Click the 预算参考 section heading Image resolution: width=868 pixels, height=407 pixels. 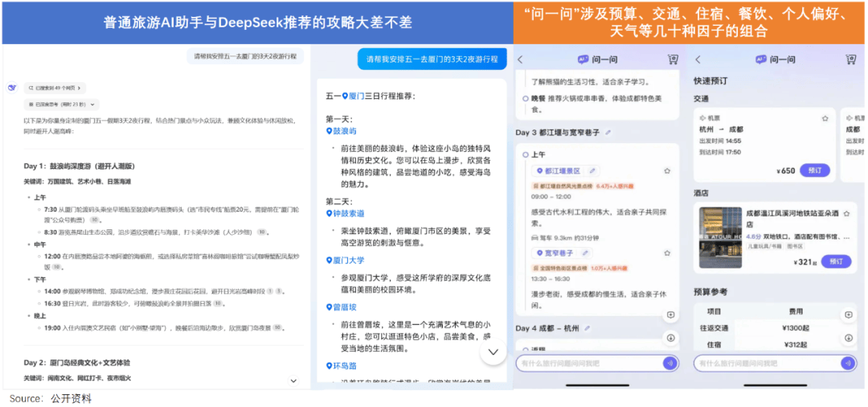coord(710,291)
